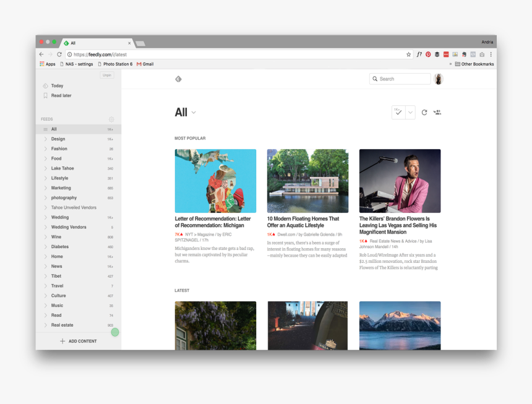Open the floating homes article thumbnail
The height and width of the screenshot is (404, 532).
(x=307, y=181)
